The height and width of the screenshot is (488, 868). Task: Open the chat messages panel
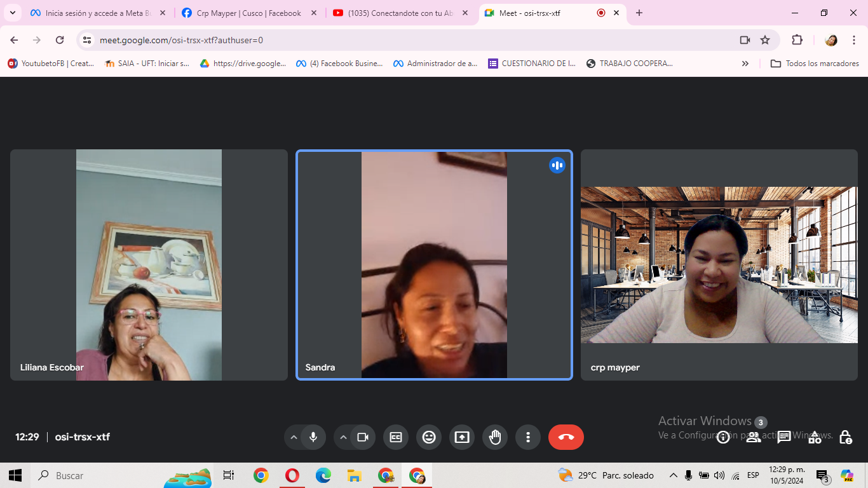(784, 437)
